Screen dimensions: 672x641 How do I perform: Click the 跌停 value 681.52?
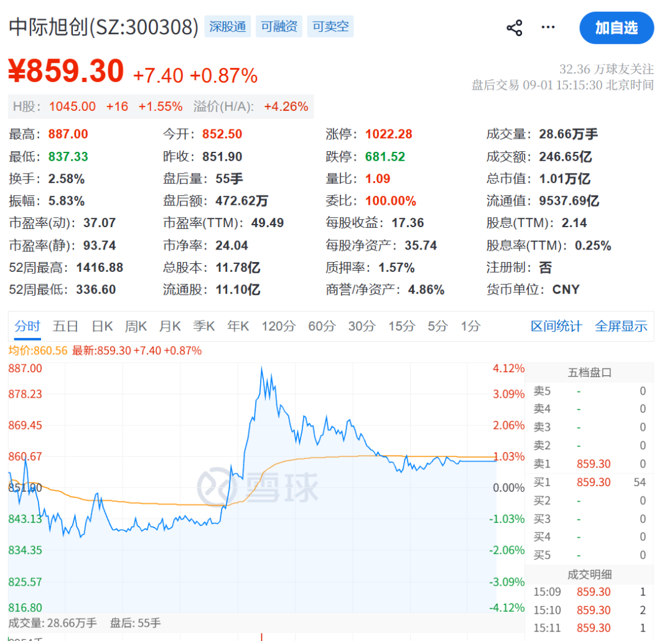(x=385, y=156)
